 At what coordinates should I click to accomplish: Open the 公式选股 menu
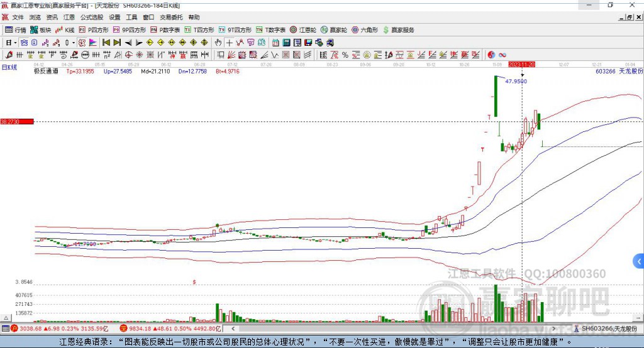[x=92, y=17]
